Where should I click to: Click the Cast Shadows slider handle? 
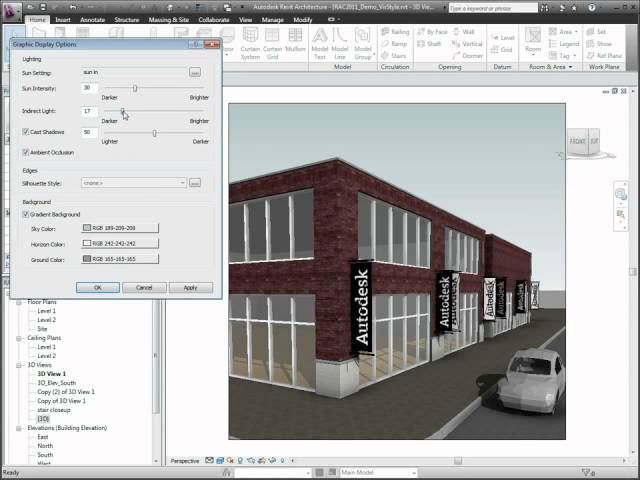[154, 133]
